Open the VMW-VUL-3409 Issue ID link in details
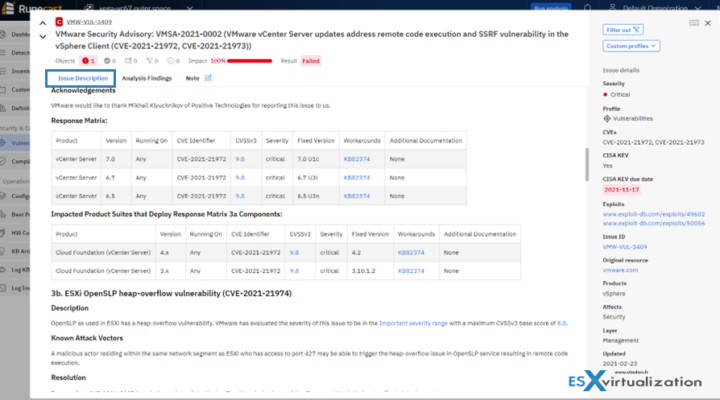Viewport: 720px width, 400px height. (625, 247)
